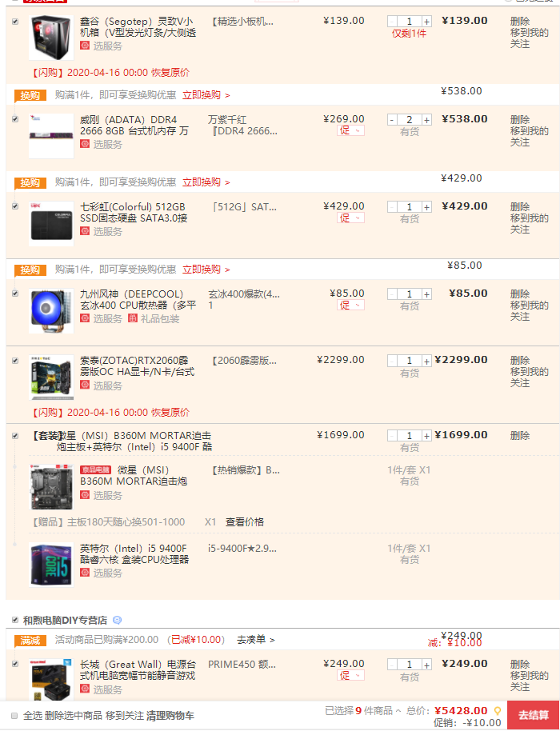Open 选服务 icon under ADATA memory
This screenshot has width=560, height=731.
click(84, 144)
